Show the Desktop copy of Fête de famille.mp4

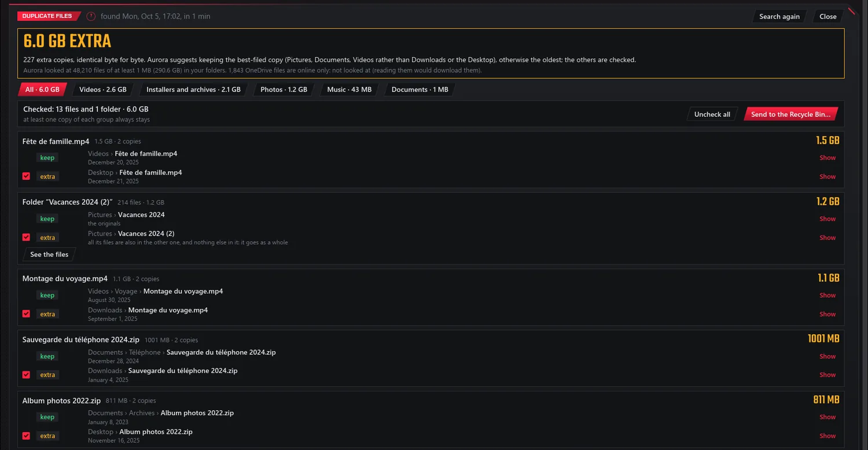827,176
